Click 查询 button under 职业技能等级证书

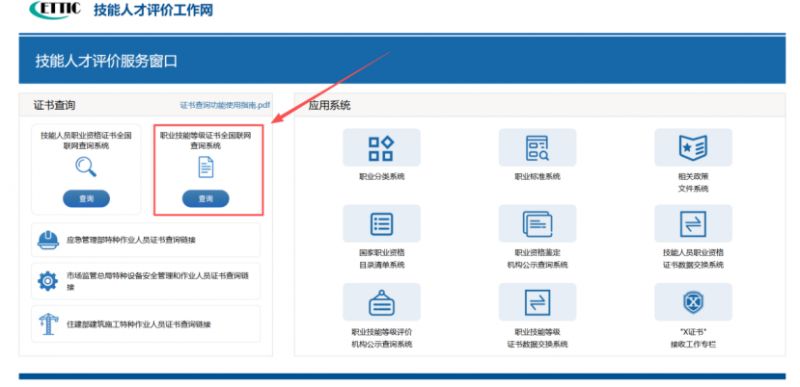pos(206,199)
